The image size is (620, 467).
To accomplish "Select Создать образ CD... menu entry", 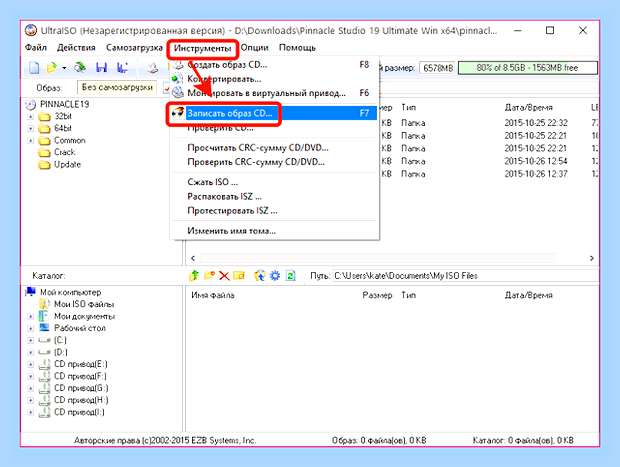I will click(274, 64).
